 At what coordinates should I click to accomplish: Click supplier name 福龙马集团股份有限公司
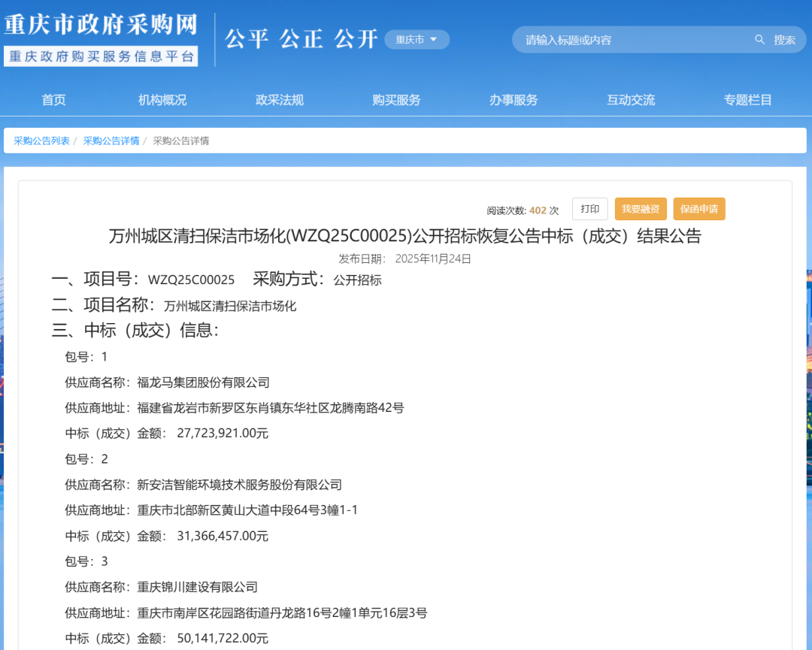point(203,382)
